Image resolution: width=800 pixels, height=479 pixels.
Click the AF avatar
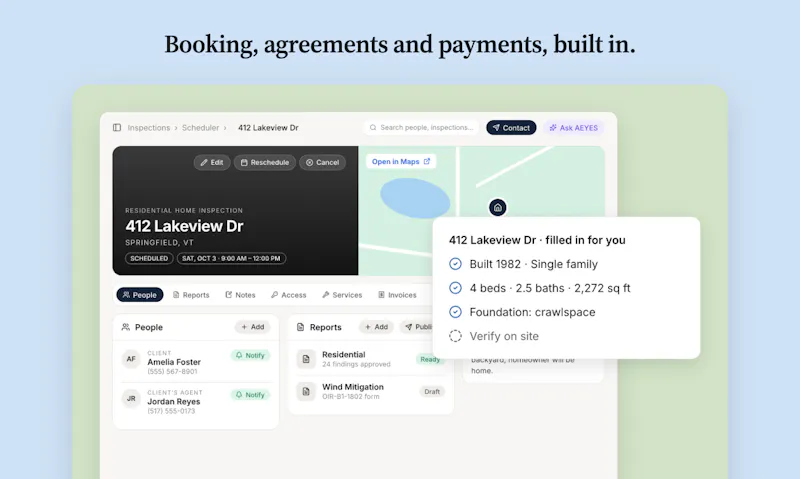(131, 359)
